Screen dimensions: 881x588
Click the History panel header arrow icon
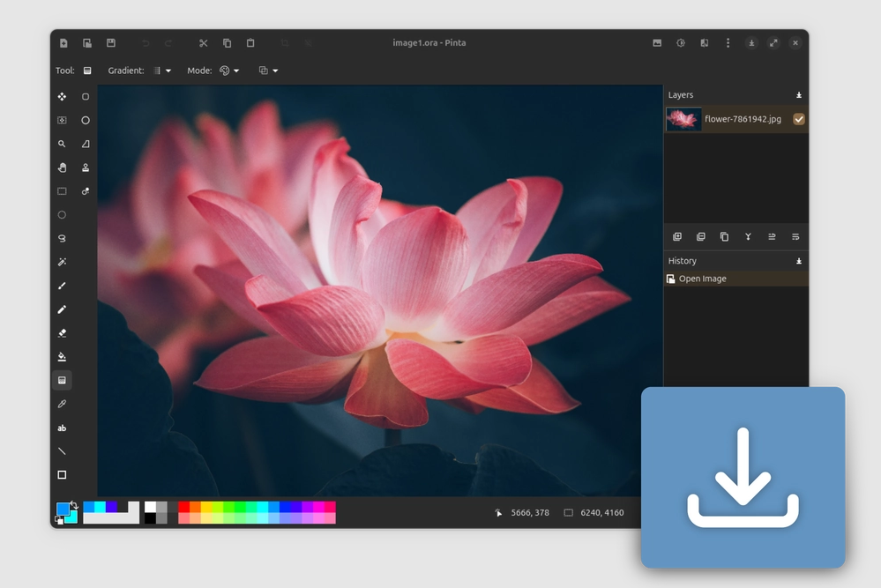pos(798,261)
